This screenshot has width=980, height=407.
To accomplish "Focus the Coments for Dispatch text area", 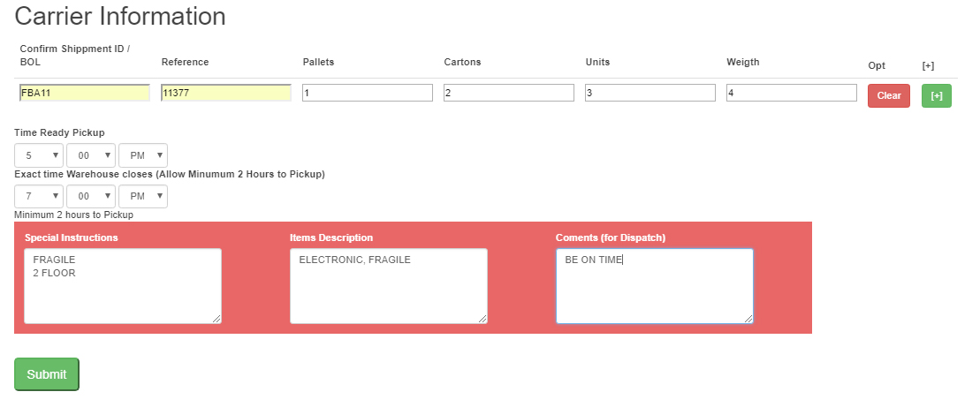I will [655, 286].
